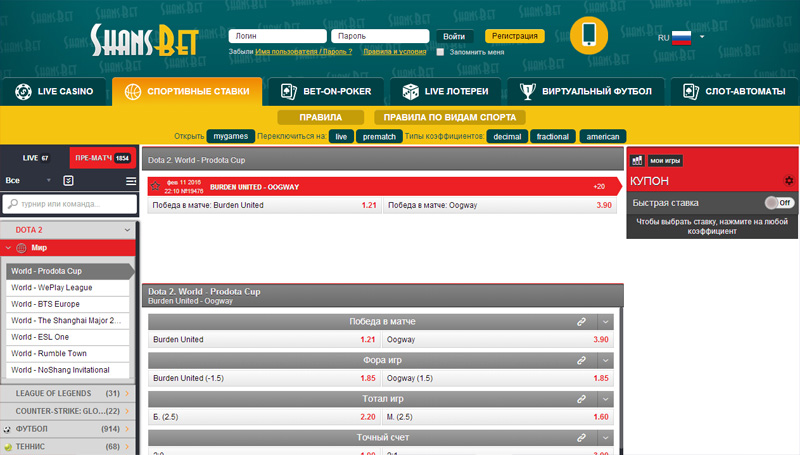This screenshot has height=455, width=800.
Task: Bet on Победа в матче: Burden United 1.21
Action: coord(264,205)
